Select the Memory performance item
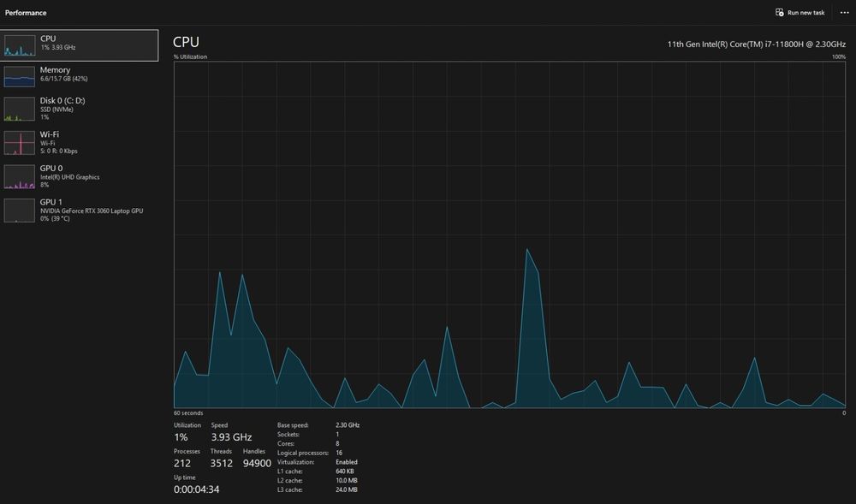This screenshot has width=856, height=504. coord(79,76)
